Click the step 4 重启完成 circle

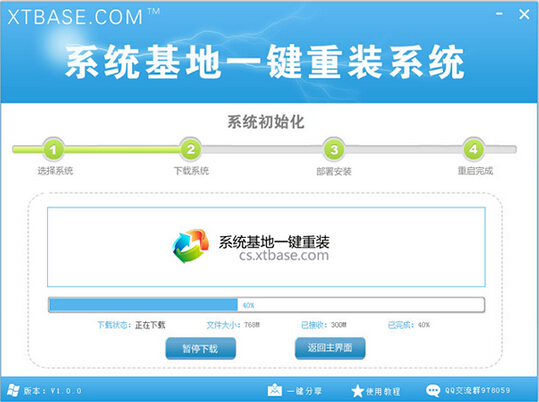point(473,150)
